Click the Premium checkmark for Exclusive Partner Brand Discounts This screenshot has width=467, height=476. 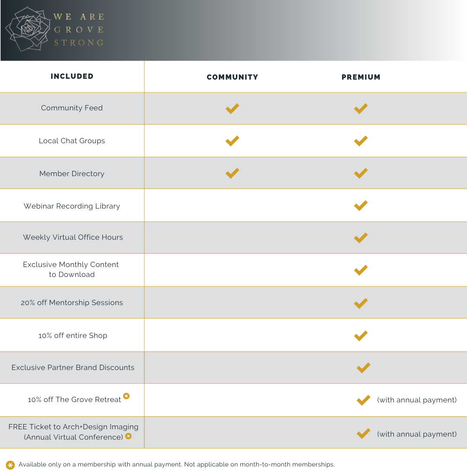coord(363,367)
